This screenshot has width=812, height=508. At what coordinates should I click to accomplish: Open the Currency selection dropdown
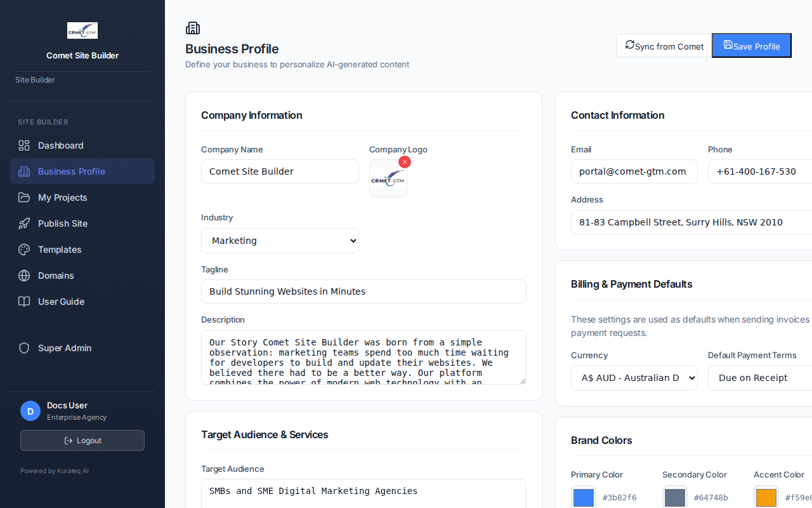(x=634, y=378)
